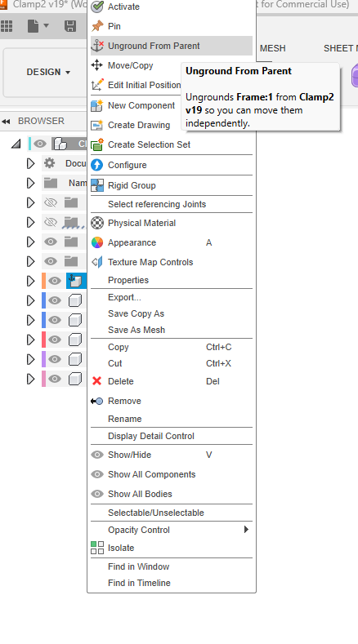Open the DESIGN workspace dropdown
358x644 pixels.
tap(48, 72)
